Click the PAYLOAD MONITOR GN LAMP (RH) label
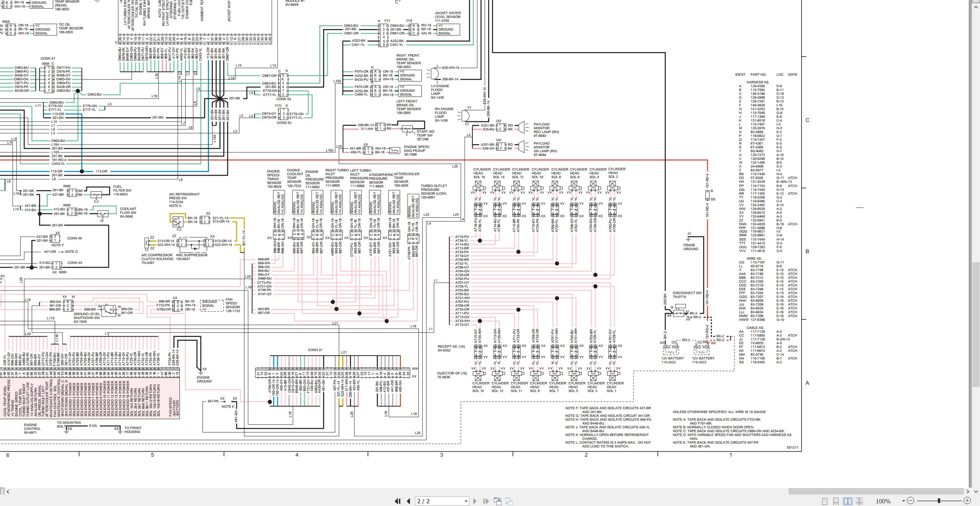Image resolution: width=980 pixels, height=506 pixels. coord(545,147)
